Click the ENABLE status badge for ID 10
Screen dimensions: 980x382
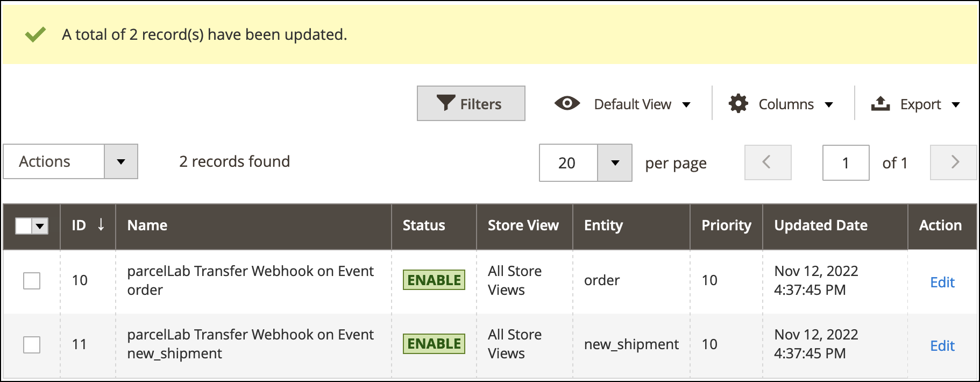pos(434,280)
